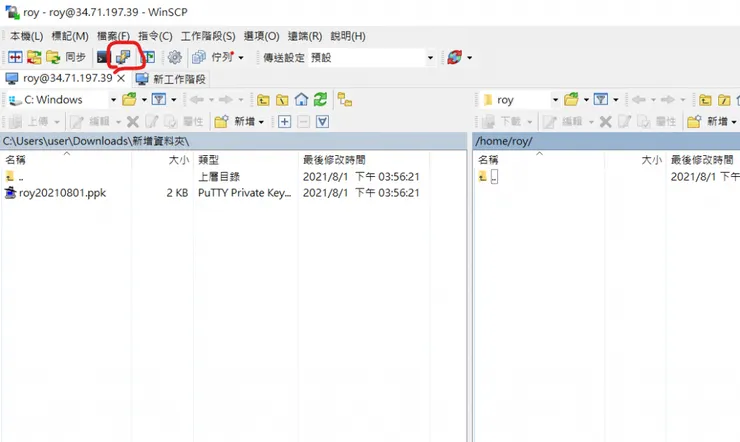Screen dimensions: 740x442
Task: Click the local path C:\Users\user\Downloads\新增資料夾\ bar
Action: [x=234, y=141]
